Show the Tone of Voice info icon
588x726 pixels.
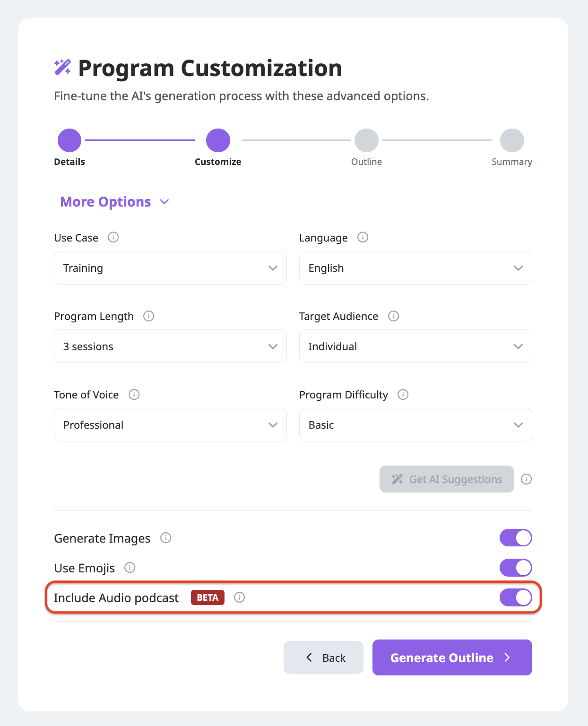click(x=134, y=394)
